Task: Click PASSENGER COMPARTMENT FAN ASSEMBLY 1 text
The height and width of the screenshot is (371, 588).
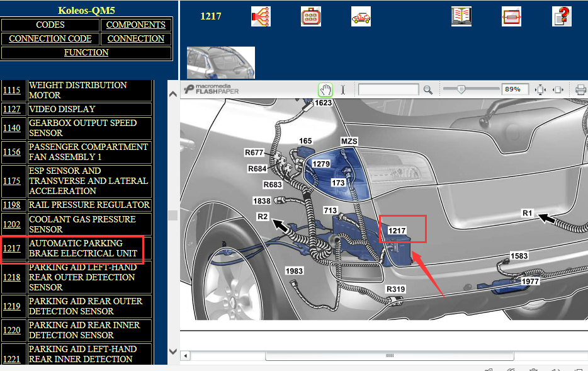Action: (x=89, y=152)
